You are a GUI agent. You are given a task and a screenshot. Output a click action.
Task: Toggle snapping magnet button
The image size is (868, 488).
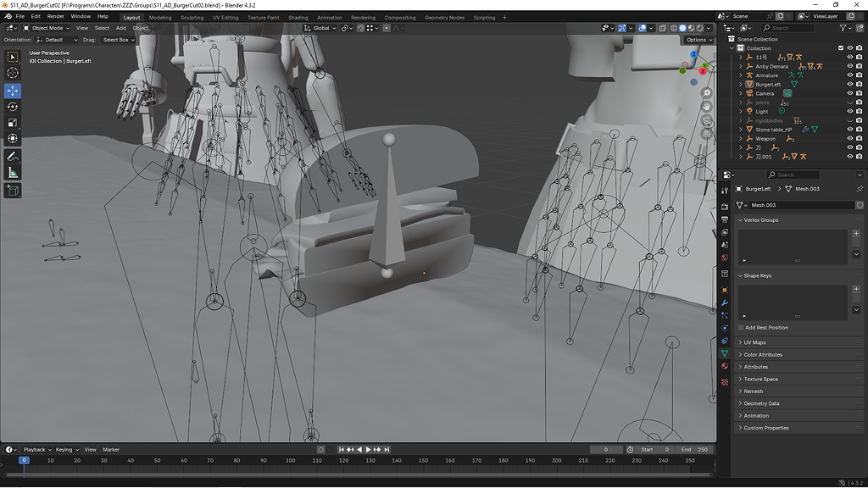tap(360, 28)
